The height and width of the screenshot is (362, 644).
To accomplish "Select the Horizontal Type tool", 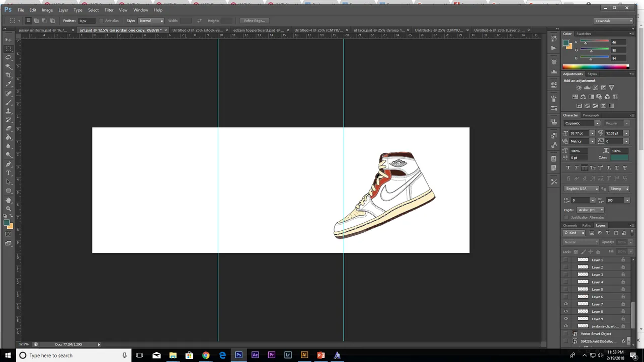I will click(x=8, y=173).
